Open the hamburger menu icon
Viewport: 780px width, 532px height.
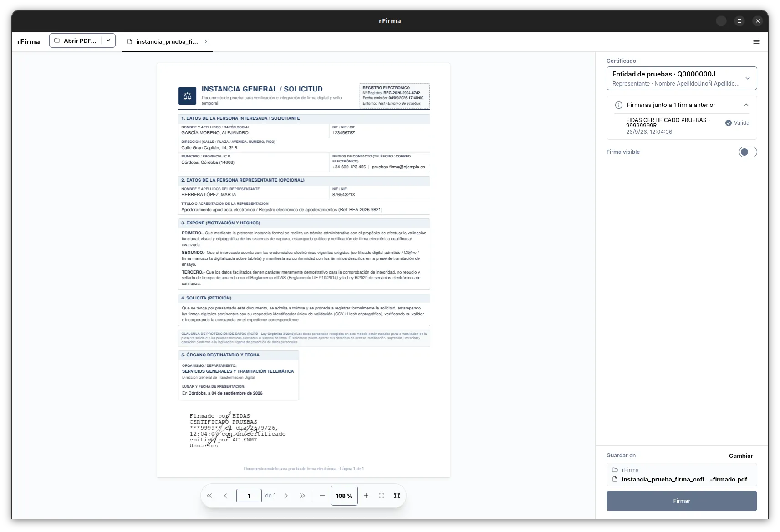[756, 42]
